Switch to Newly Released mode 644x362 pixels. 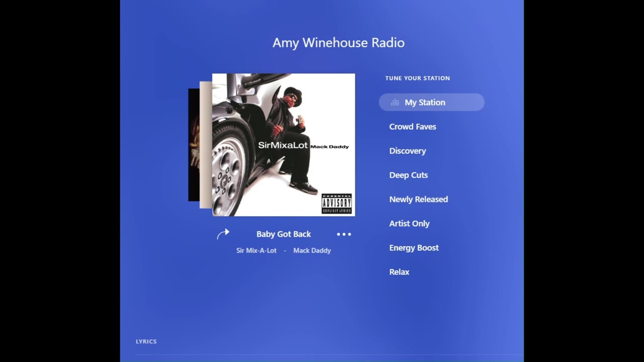(x=419, y=199)
